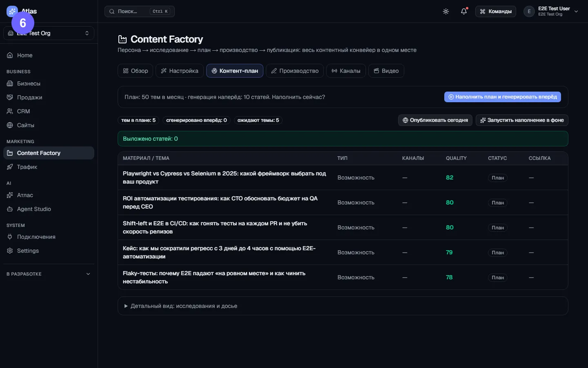This screenshot has width=588, height=368.
Task: Open the E2E Test User account menu
Action: coord(551,11)
